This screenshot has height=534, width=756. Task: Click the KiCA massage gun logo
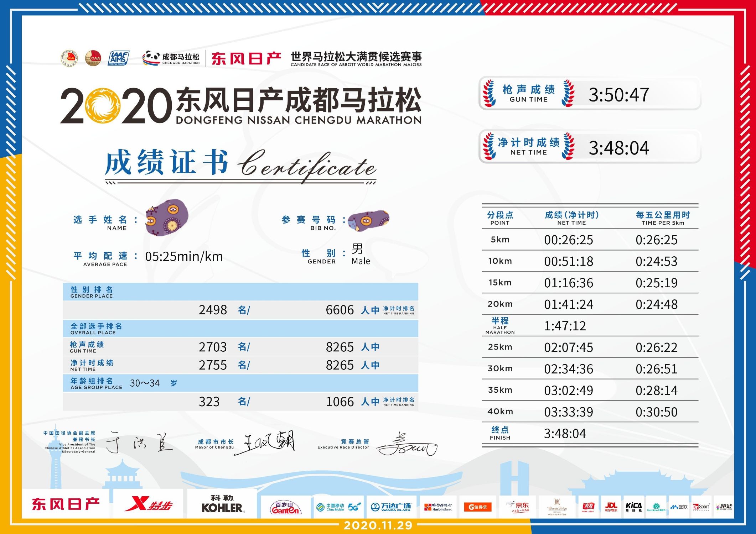(x=633, y=507)
